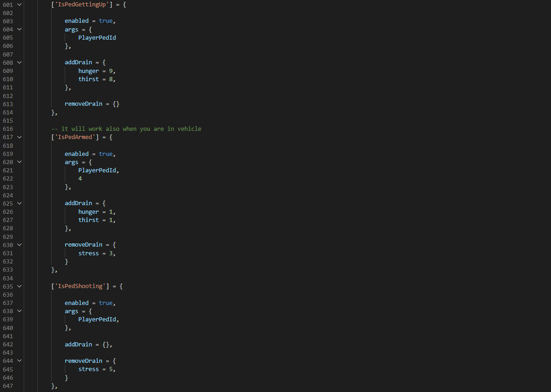The width and height of the screenshot is (551, 392).
Task: Click 'enabled = true,' on line 603
Action: [x=90, y=21]
